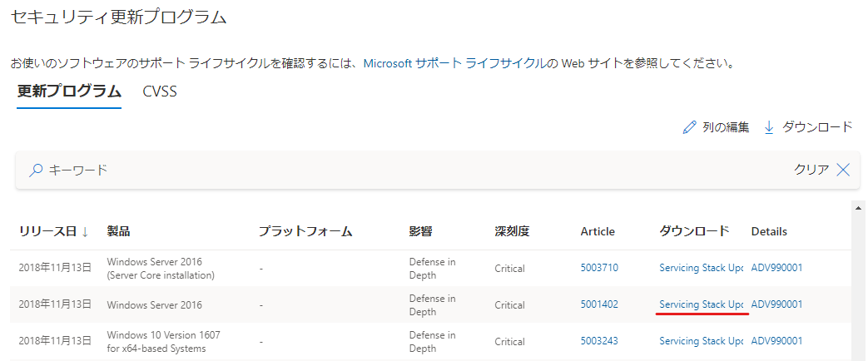Click the date in the Server Core row
The image size is (868, 361).
tap(55, 268)
